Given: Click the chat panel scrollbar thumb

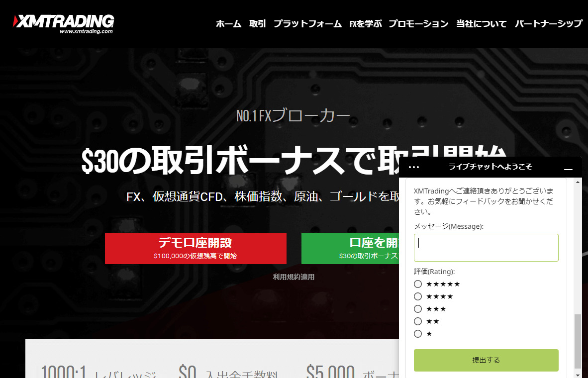Looking at the screenshot, I should pos(578,341).
